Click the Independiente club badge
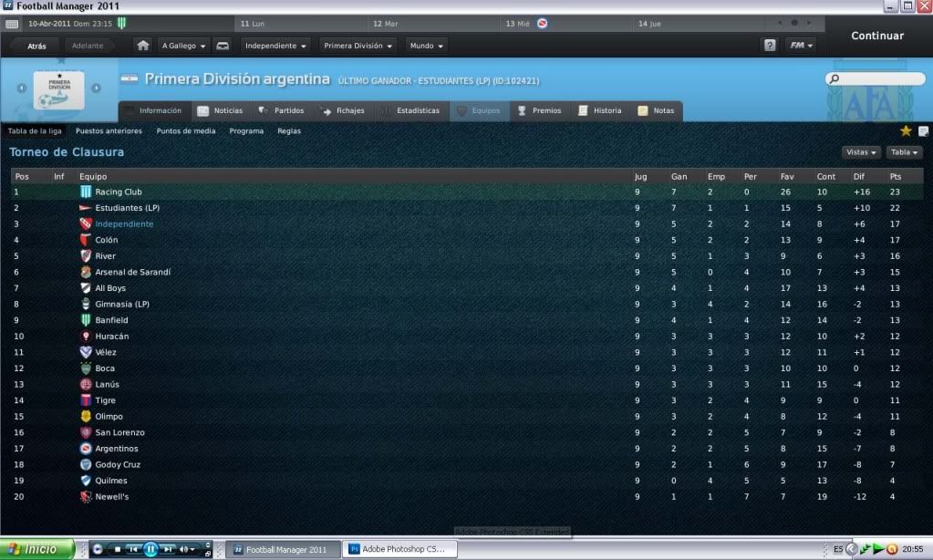Screen dimensions: 933x560 pos(86,223)
